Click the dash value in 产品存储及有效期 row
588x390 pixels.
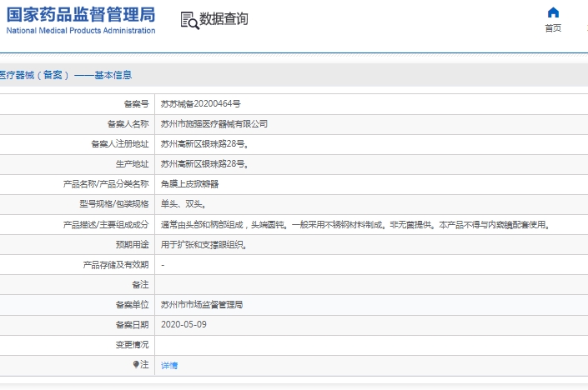click(163, 265)
